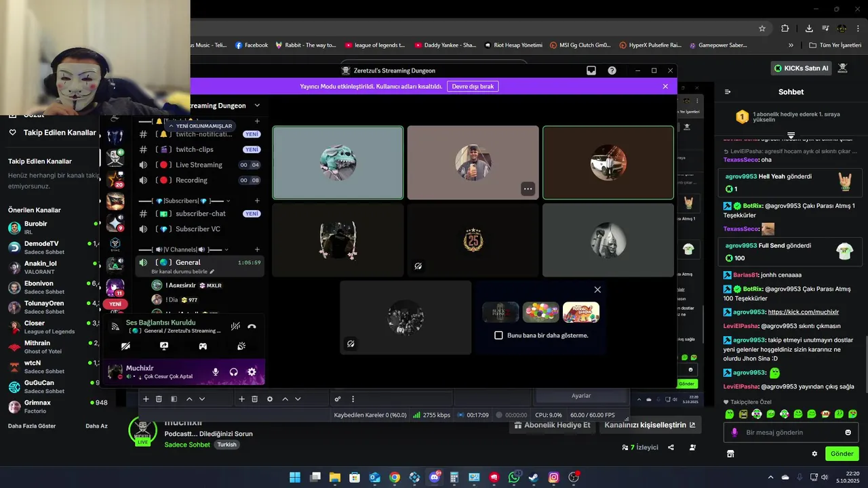Viewport: 868px width, 488px height.
Task: Show hidden system tray icons
Action: tap(770, 478)
